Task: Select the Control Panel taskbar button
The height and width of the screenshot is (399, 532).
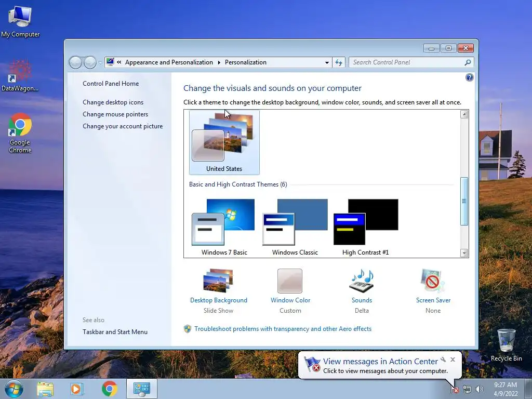Action: (141, 389)
